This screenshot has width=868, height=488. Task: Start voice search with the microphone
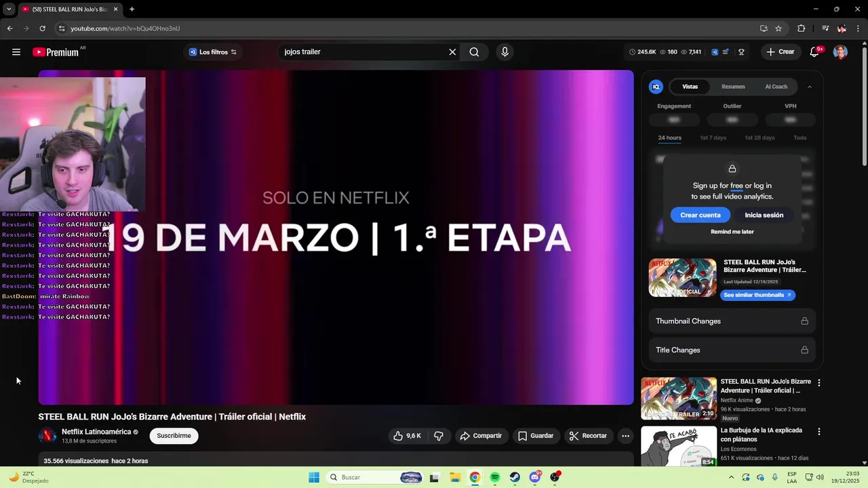[x=505, y=52]
